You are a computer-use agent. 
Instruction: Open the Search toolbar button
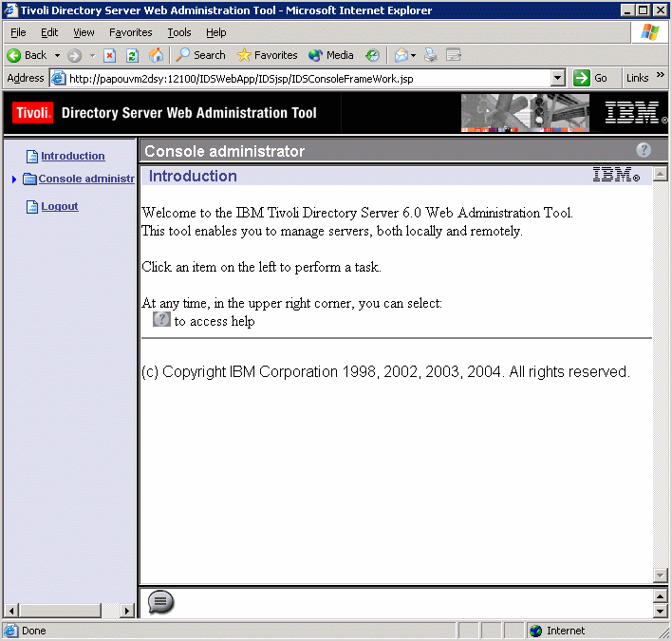(201, 55)
